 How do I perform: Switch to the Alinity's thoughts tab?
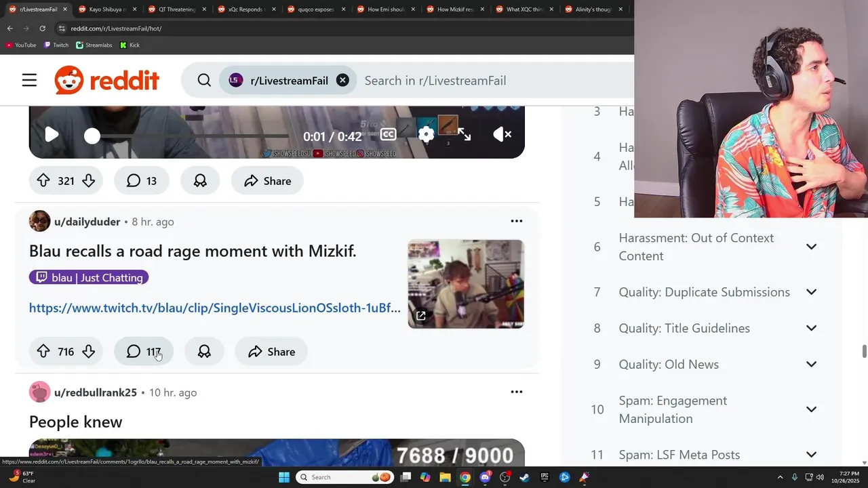click(594, 9)
